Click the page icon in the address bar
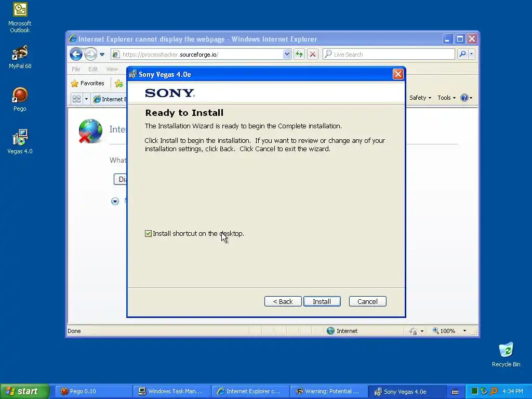 pyautogui.click(x=116, y=54)
